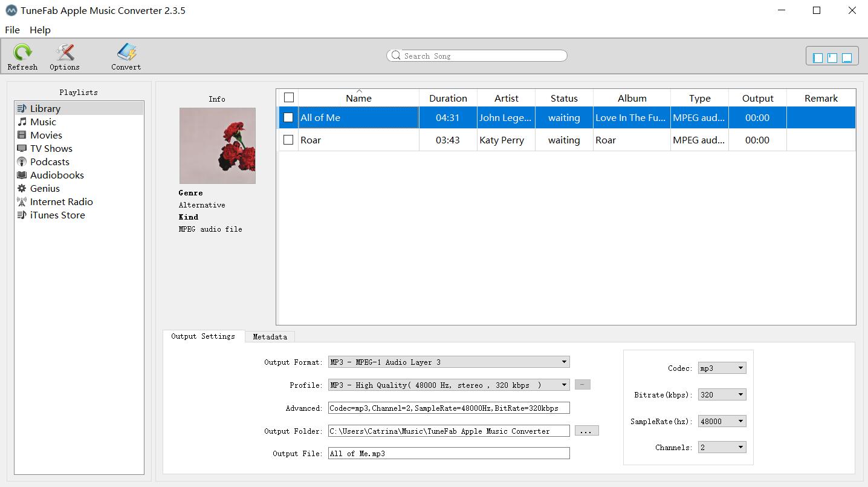Select the TV Shows playlist entry

(x=79, y=148)
